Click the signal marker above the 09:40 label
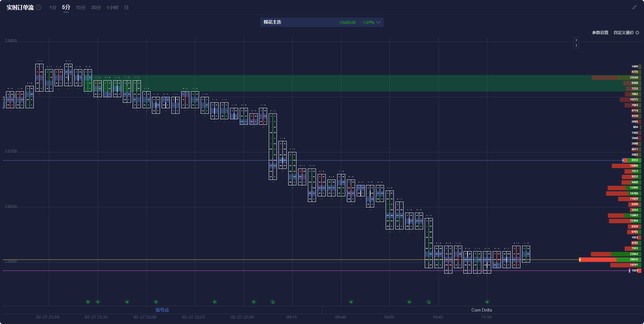644x324 pixels. point(351,302)
